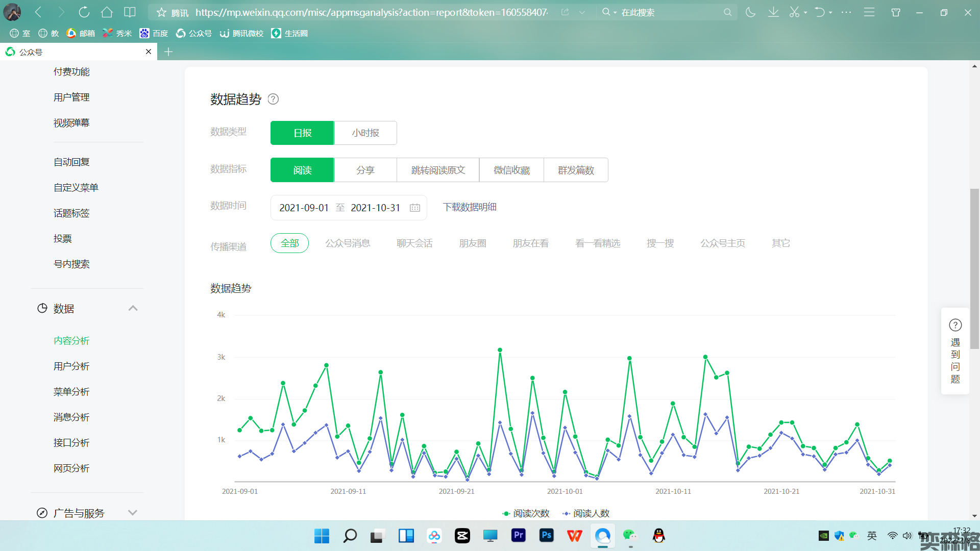
Task: Open 用户分析 in the sidebar
Action: [71, 366]
